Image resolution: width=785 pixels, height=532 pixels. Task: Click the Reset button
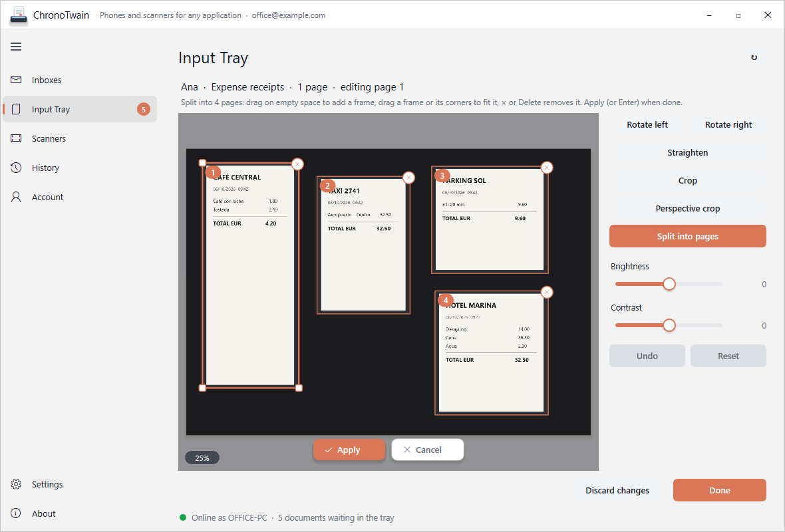728,356
